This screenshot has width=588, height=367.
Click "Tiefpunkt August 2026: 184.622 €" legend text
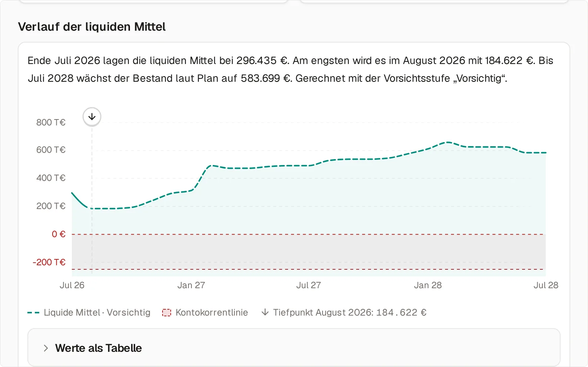[x=350, y=313]
